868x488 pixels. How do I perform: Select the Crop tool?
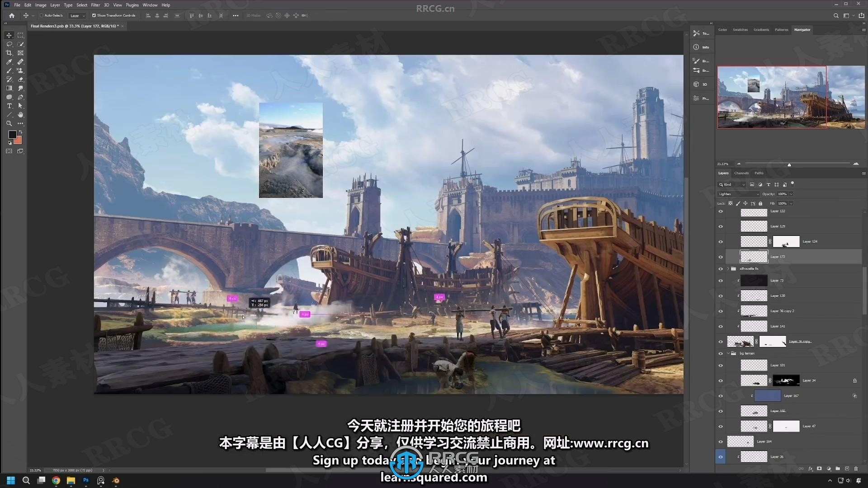click(x=9, y=53)
